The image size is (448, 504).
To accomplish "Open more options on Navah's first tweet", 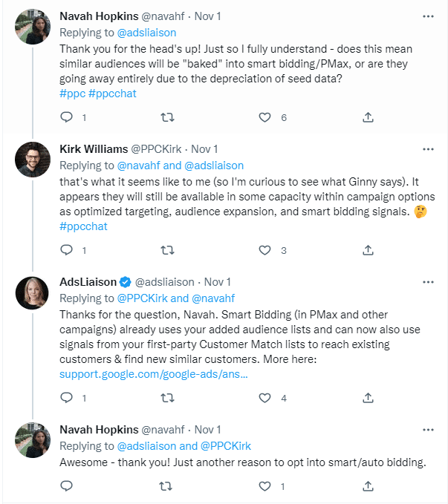I will click(428, 16).
